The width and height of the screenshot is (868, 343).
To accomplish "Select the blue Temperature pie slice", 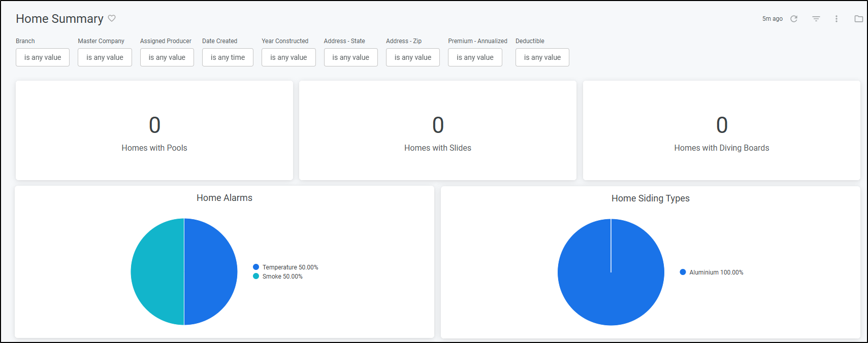I will [x=211, y=271].
